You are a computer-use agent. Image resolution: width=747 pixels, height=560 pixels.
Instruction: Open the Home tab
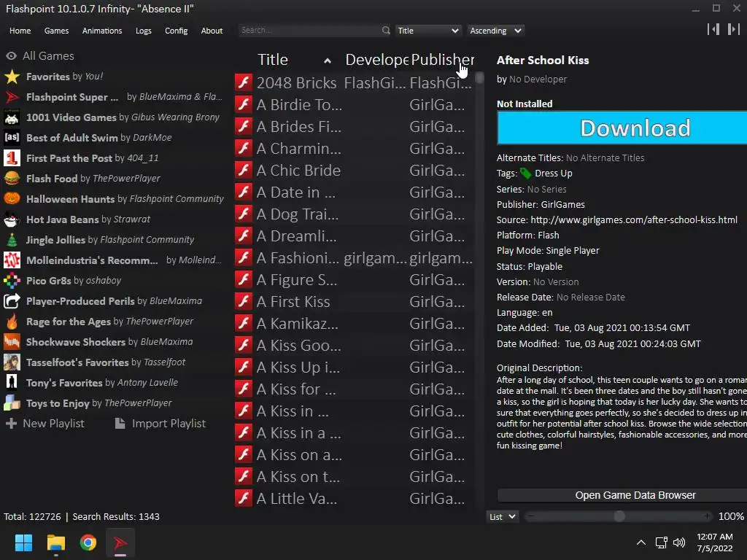[20, 31]
